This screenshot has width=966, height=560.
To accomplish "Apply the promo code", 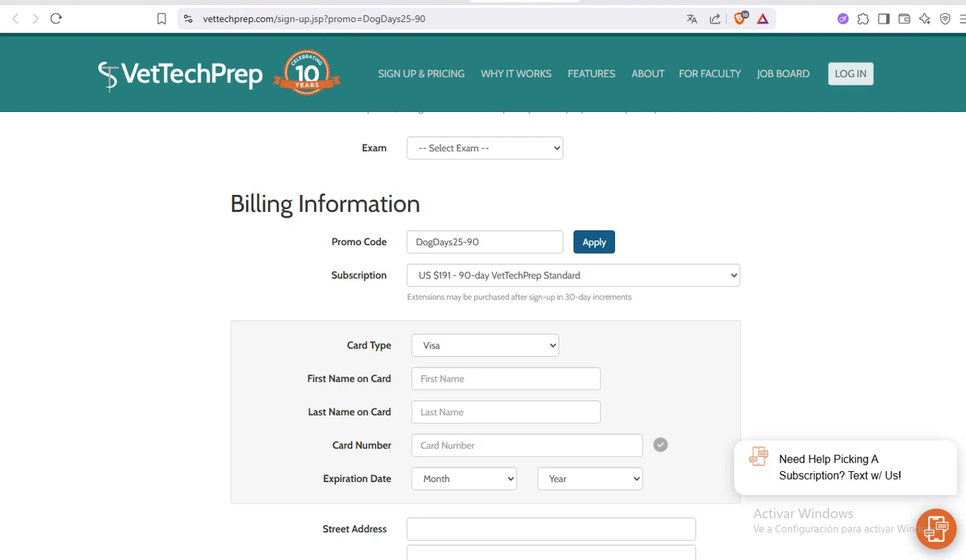I will pos(594,242).
